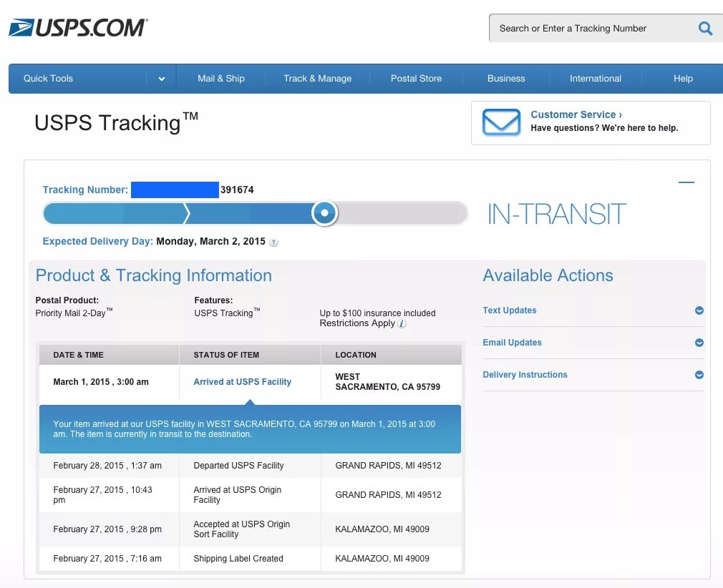Screen dimensions: 723x588
Task: Open the Track & Manage menu
Action: pos(317,79)
